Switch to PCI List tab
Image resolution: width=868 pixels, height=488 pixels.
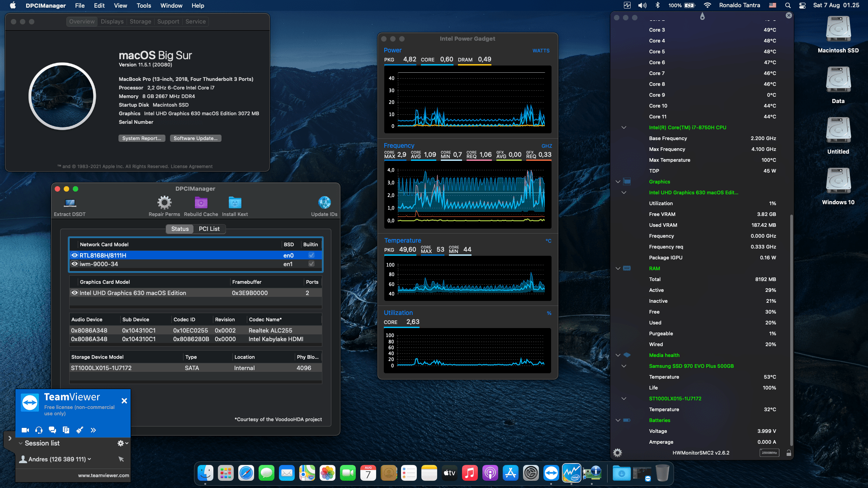[x=209, y=229]
